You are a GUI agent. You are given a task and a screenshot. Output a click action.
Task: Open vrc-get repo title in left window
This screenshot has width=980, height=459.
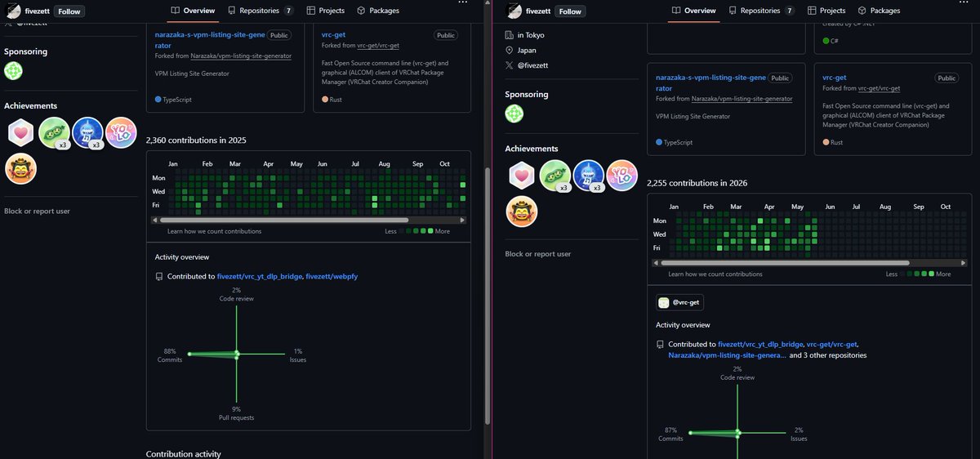pos(333,35)
